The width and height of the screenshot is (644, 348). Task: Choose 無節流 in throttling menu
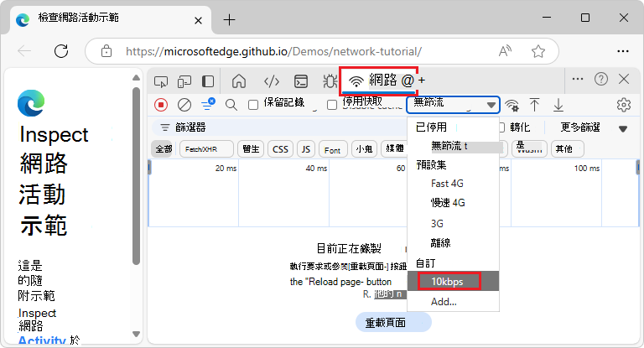tap(453, 146)
